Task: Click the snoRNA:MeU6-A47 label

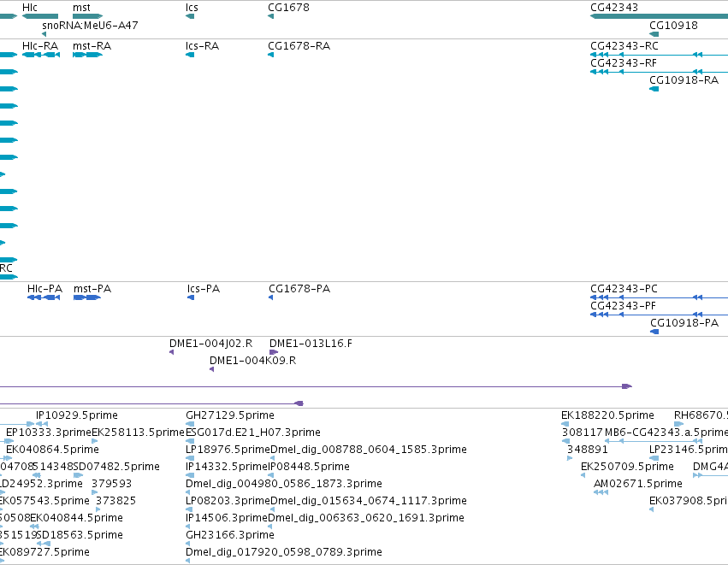Action: pos(90,25)
